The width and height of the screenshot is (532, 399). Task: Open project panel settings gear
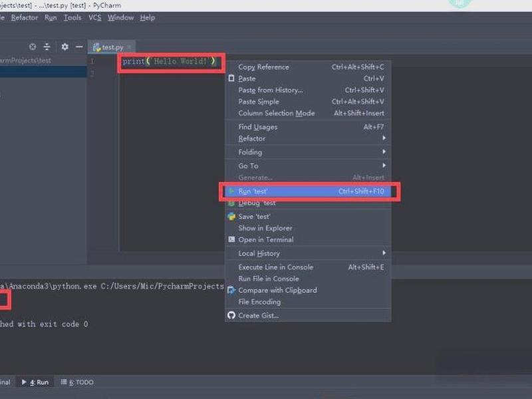tap(65, 47)
